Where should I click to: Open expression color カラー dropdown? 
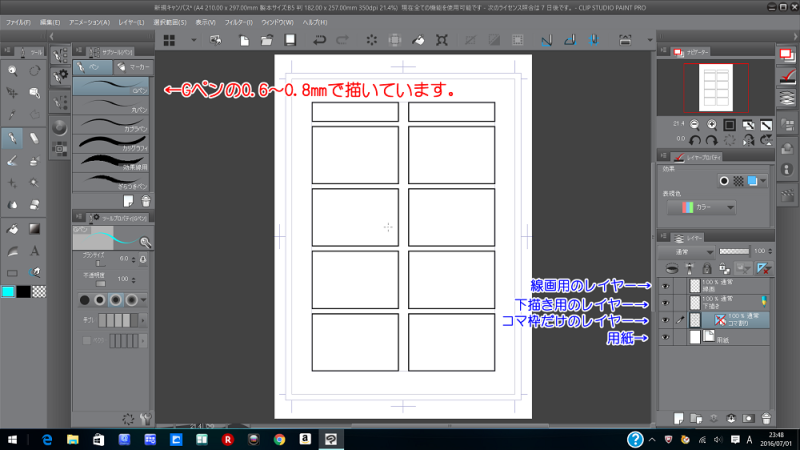[x=701, y=207]
